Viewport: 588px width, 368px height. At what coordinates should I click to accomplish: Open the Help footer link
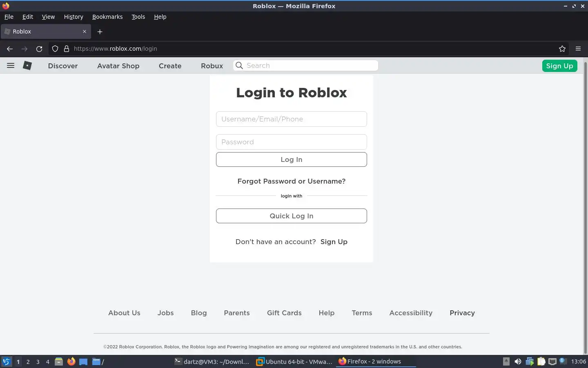[x=327, y=313]
